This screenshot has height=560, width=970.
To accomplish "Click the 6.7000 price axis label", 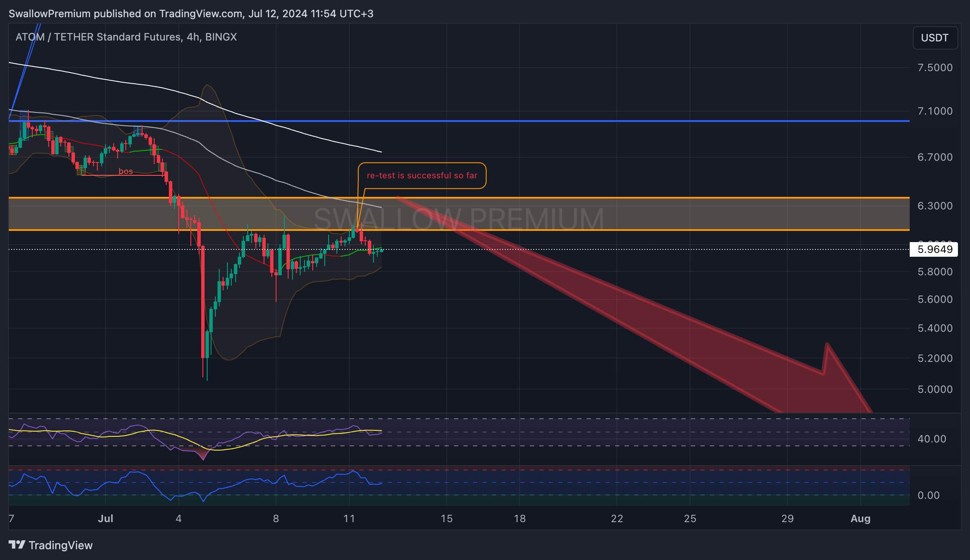I will click(x=935, y=157).
